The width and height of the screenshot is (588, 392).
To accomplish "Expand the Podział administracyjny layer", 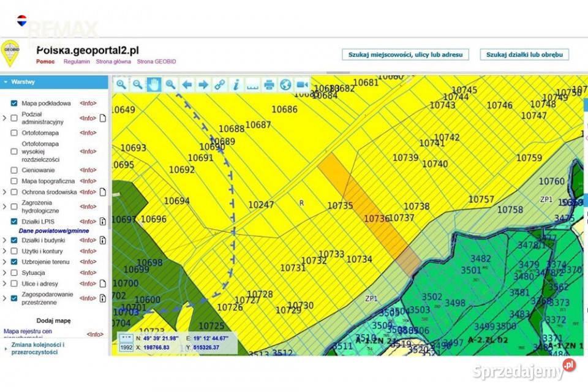I will (4, 118).
